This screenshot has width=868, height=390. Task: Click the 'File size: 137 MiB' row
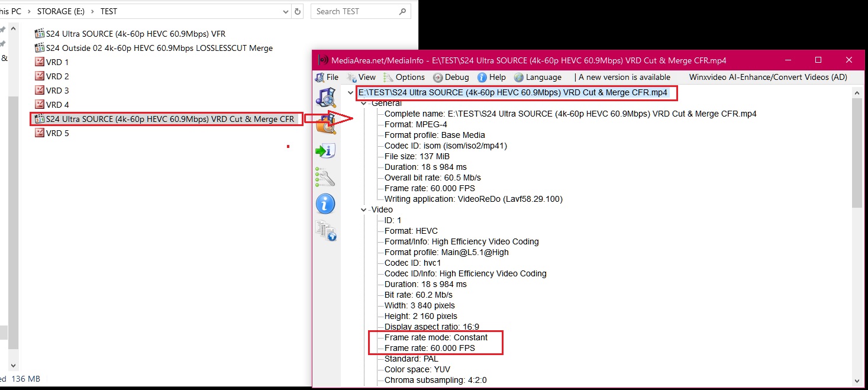click(417, 156)
